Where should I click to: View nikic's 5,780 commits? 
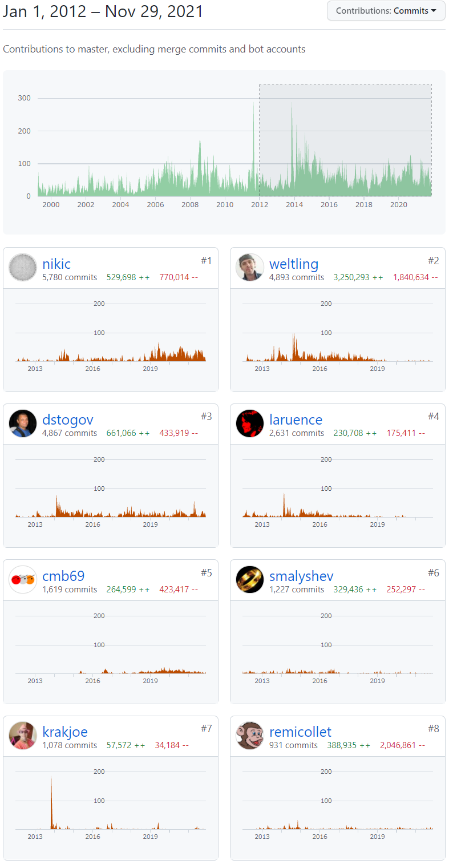coord(70,277)
